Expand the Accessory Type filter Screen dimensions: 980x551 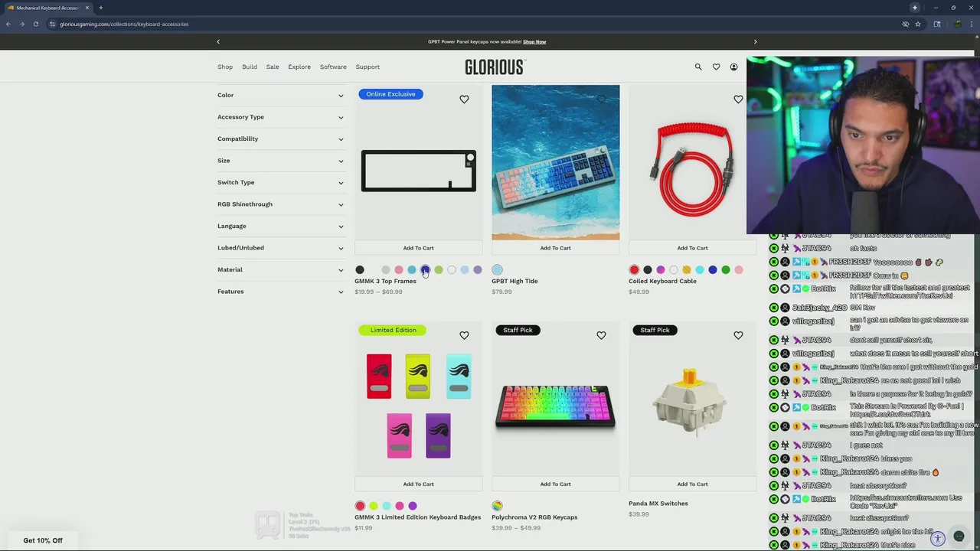point(280,117)
